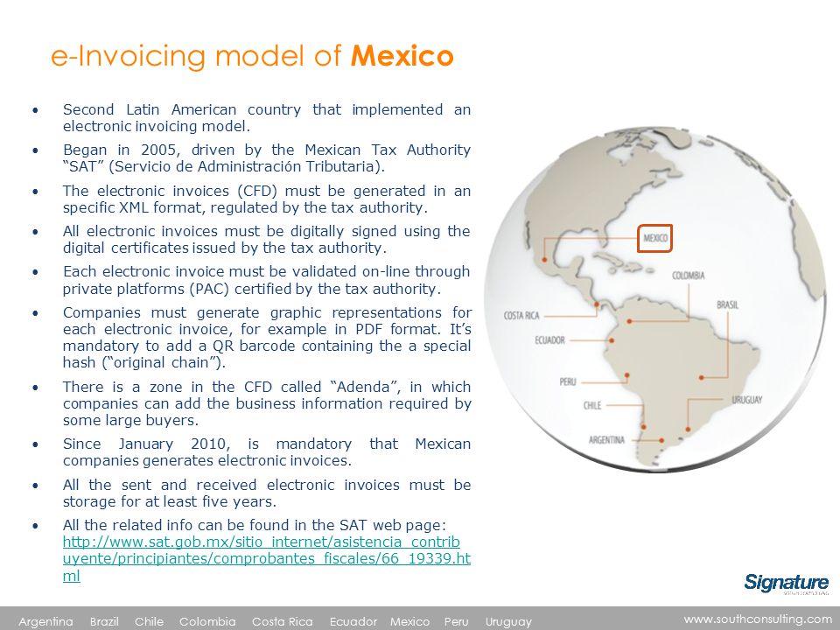Click Argentina in the footer country list
The width and height of the screenshot is (840, 630).
pos(46,621)
